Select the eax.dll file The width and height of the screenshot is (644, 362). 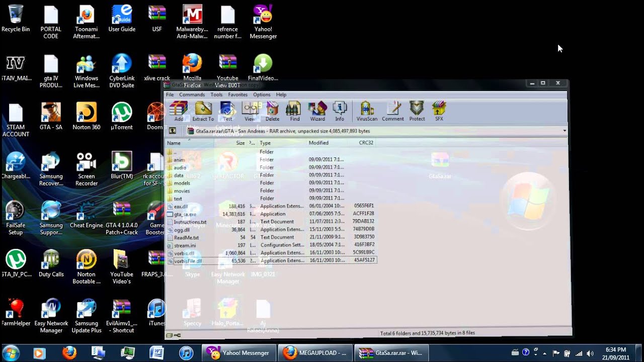pos(271,206)
